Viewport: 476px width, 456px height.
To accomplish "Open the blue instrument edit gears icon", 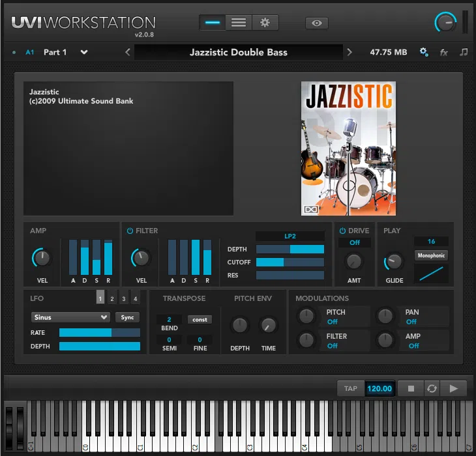I will (424, 52).
